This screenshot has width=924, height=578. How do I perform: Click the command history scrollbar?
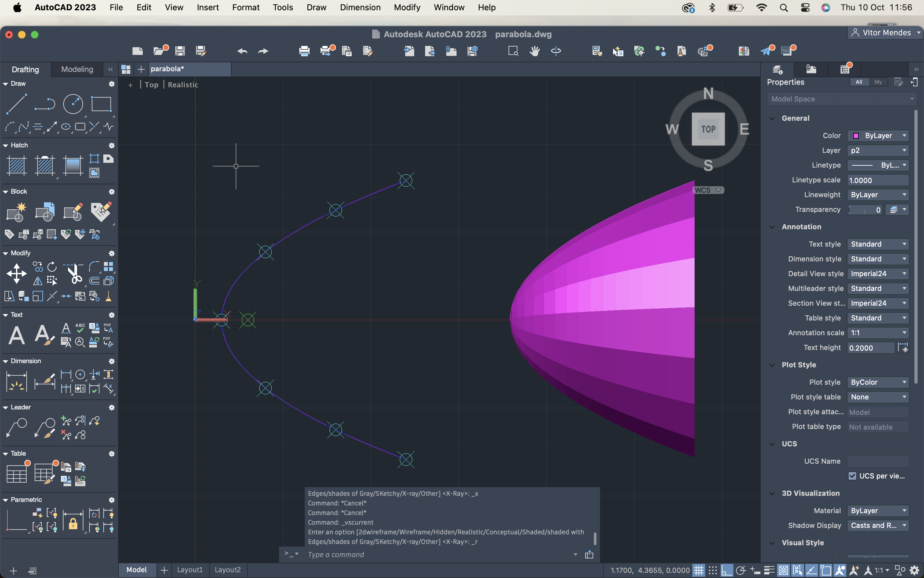(595, 538)
